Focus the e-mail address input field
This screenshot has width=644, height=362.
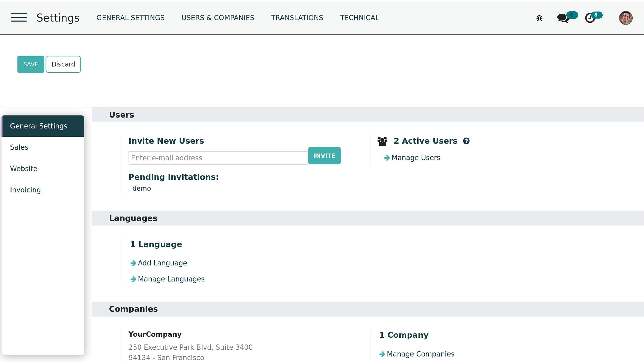(218, 158)
